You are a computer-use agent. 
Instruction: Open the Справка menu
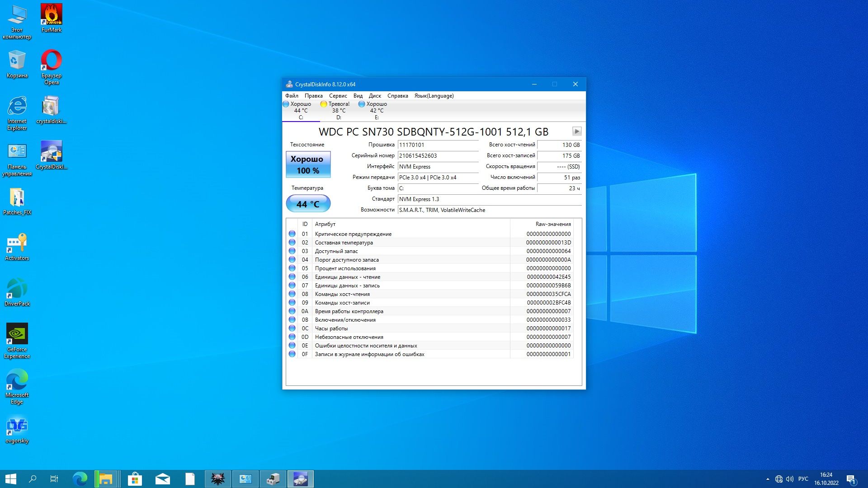(x=397, y=96)
